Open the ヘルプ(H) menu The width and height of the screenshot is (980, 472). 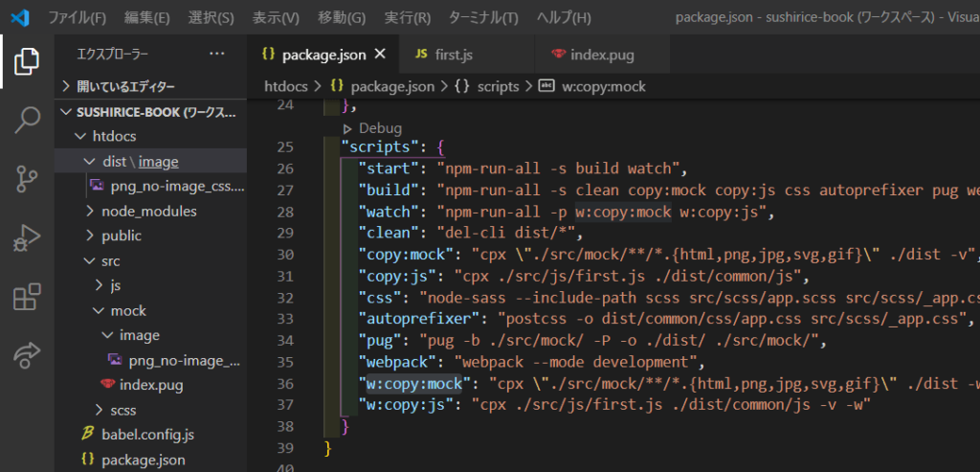[x=564, y=17]
